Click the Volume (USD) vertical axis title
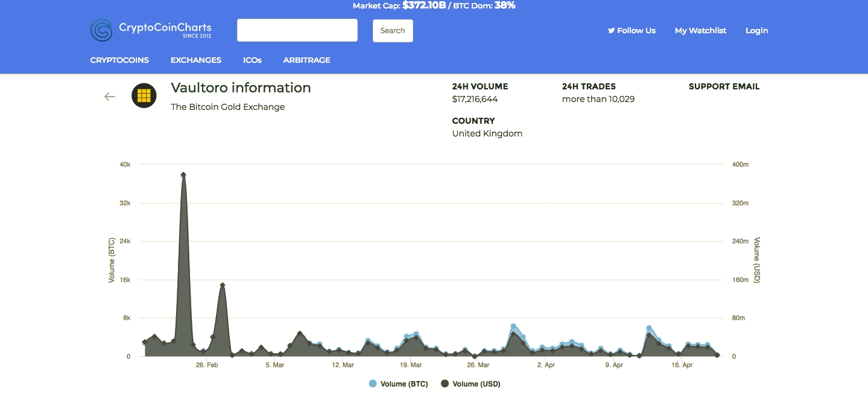Viewport: 868px width, 398px height. tap(757, 260)
